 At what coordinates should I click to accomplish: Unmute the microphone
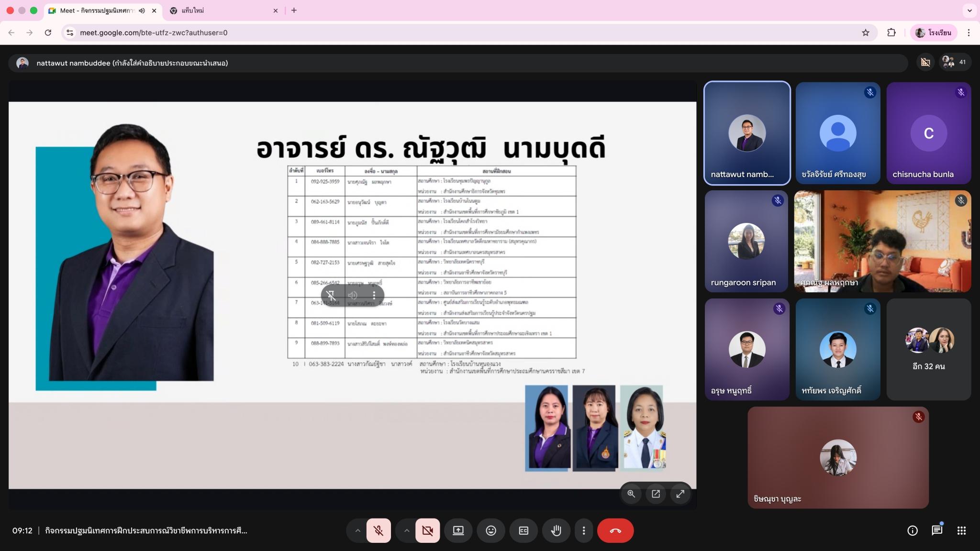[379, 530]
